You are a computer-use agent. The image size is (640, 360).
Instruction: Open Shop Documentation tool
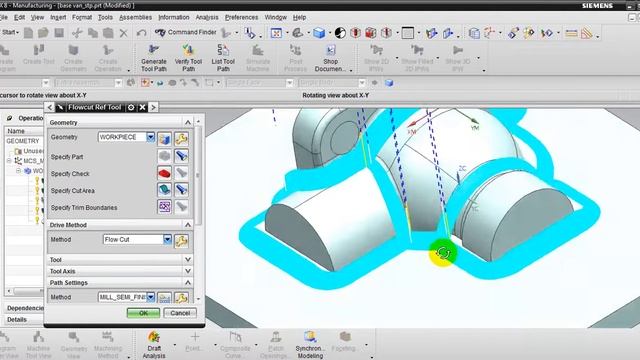coord(331,58)
